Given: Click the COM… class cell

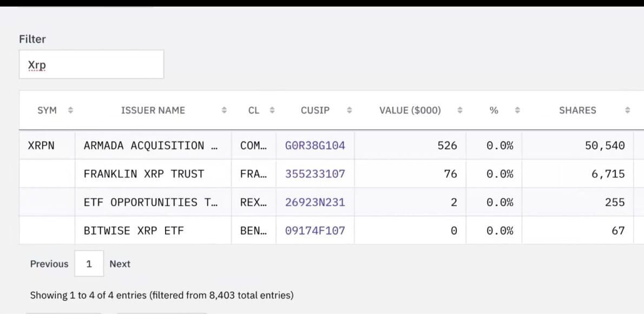Looking at the screenshot, I should [253, 146].
